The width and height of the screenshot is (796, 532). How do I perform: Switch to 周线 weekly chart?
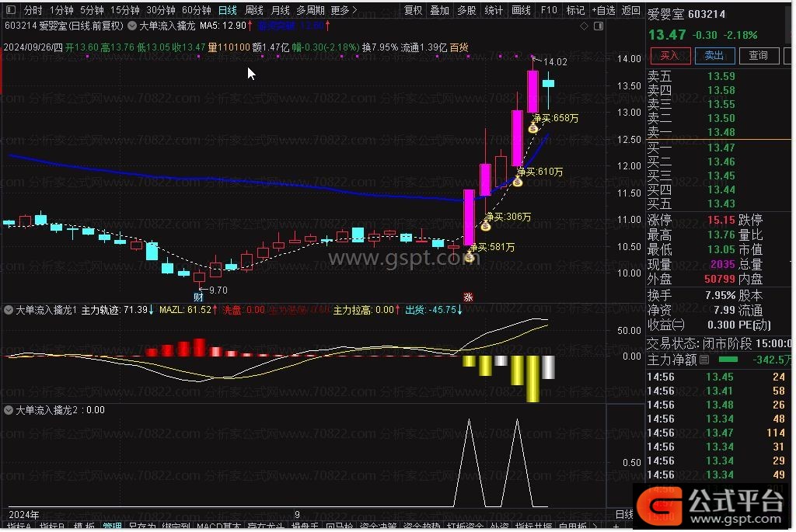click(254, 10)
